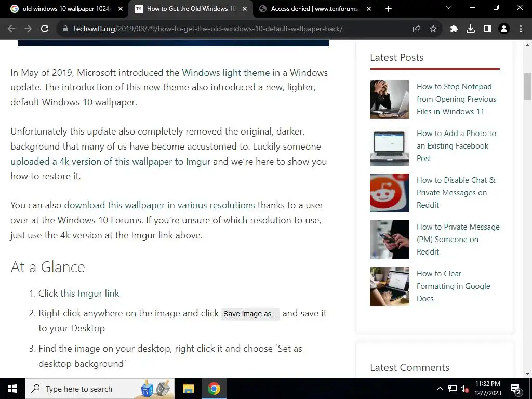Image resolution: width=532 pixels, height=399 pixels.
Task: Click the scrollbar down arrow
Action: pos(527,374)
